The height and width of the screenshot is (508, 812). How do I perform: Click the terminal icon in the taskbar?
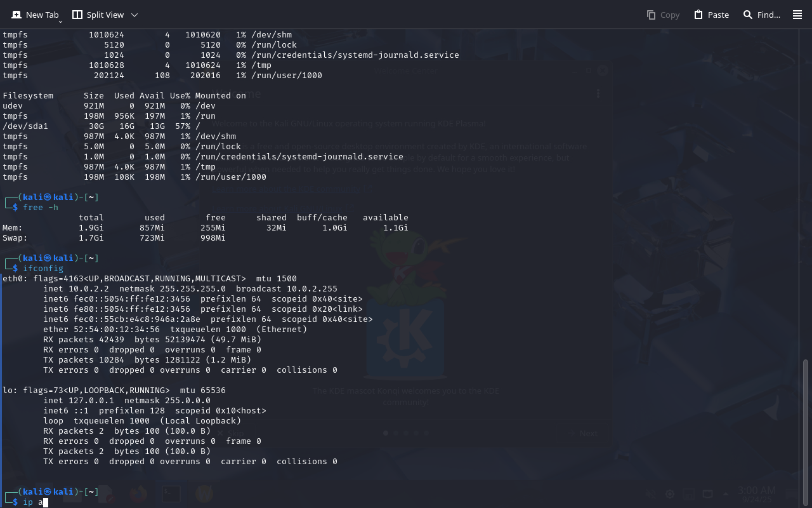coord(171,493)
